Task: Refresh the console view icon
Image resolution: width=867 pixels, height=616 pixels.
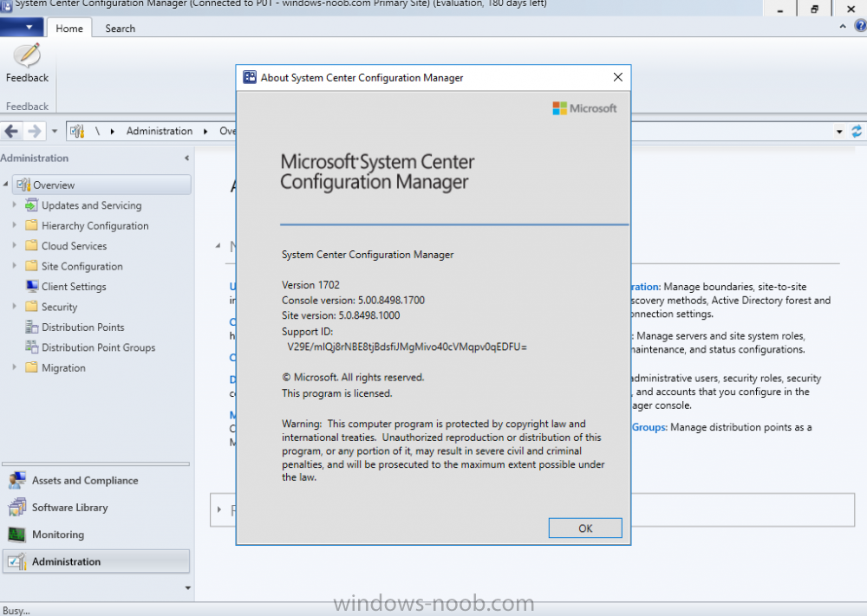Action: (857, 131)
